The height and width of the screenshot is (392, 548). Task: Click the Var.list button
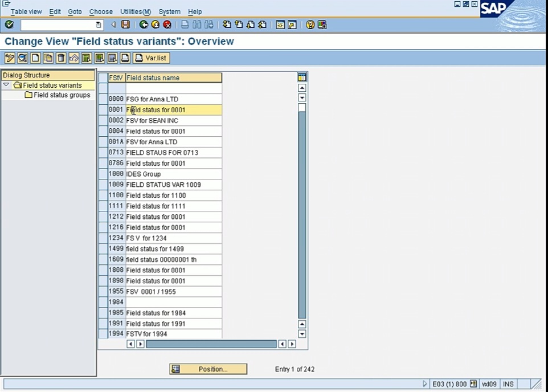pos(152,58)
